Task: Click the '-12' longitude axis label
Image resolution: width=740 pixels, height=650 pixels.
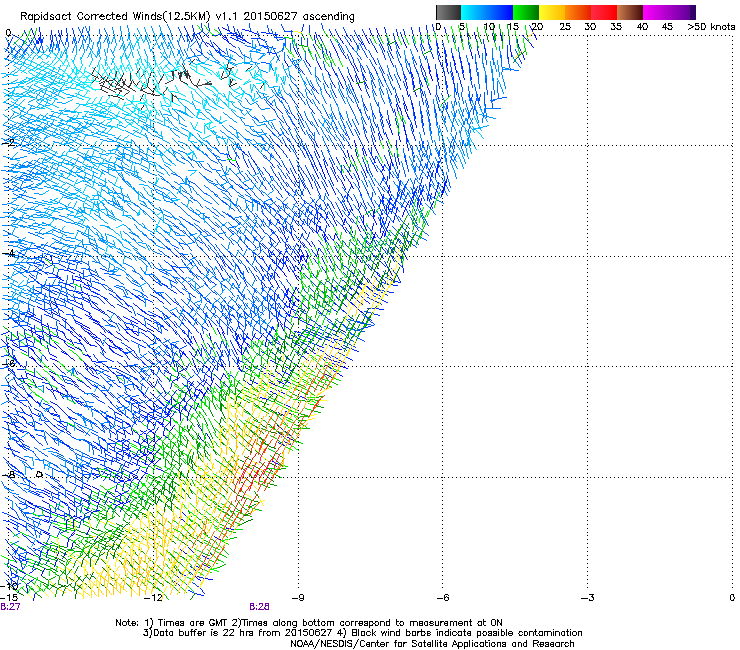Action: 153,598
